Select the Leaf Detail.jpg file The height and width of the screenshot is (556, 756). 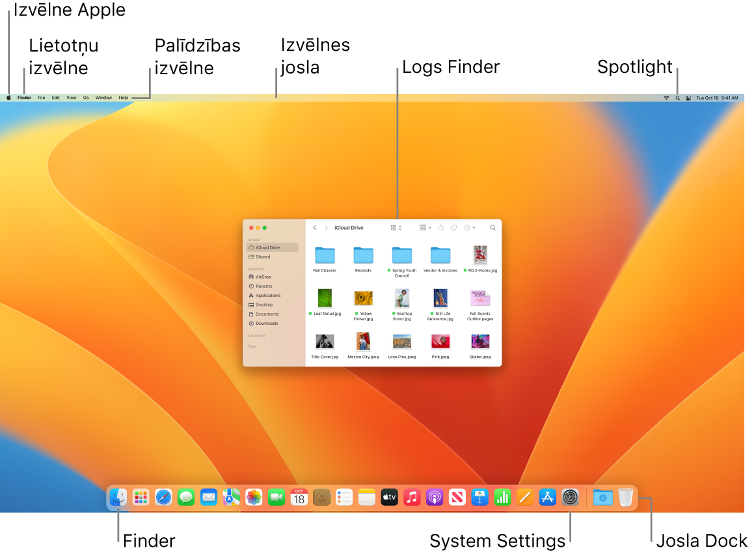click(x=325, y=298)
